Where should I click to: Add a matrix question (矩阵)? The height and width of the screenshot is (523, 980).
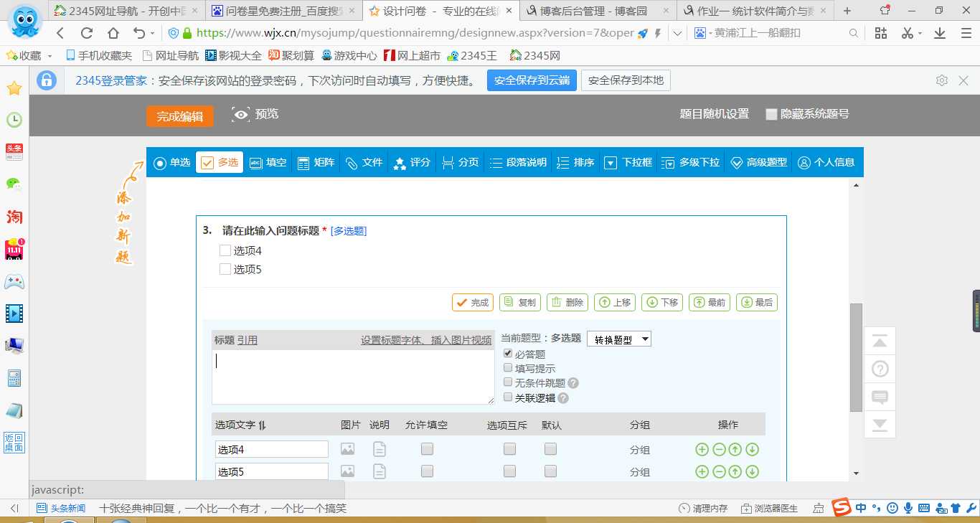click(316, 163)
